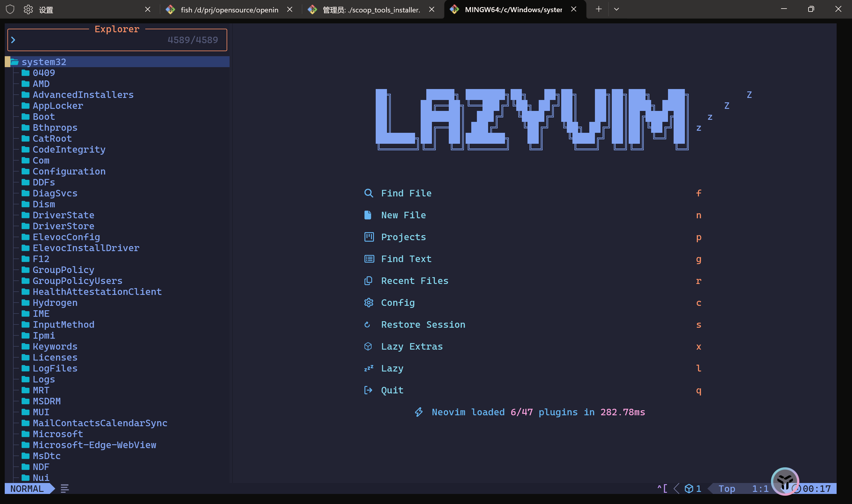This screenshot has width=852, height=504.
Task: Select the MailContactsCalendarSync folder
Action: [x=117, y=423]
